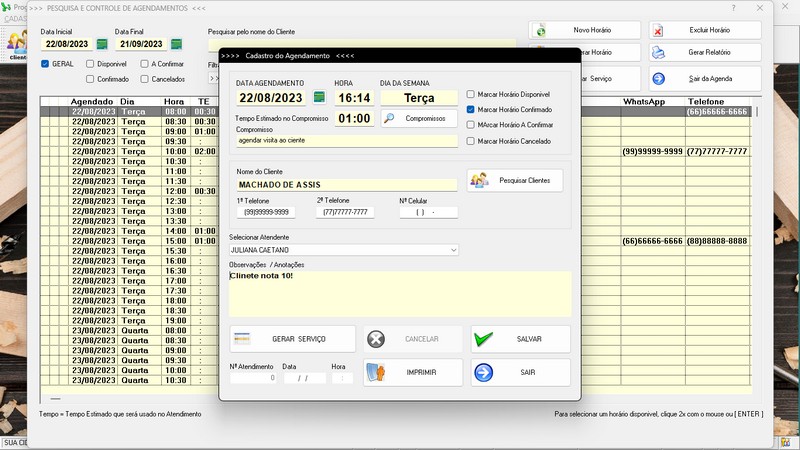Image resolution: width=800 pixels, height=450 pixels.
Task: Click the clientes icon in background window
Action: point(17,45)
